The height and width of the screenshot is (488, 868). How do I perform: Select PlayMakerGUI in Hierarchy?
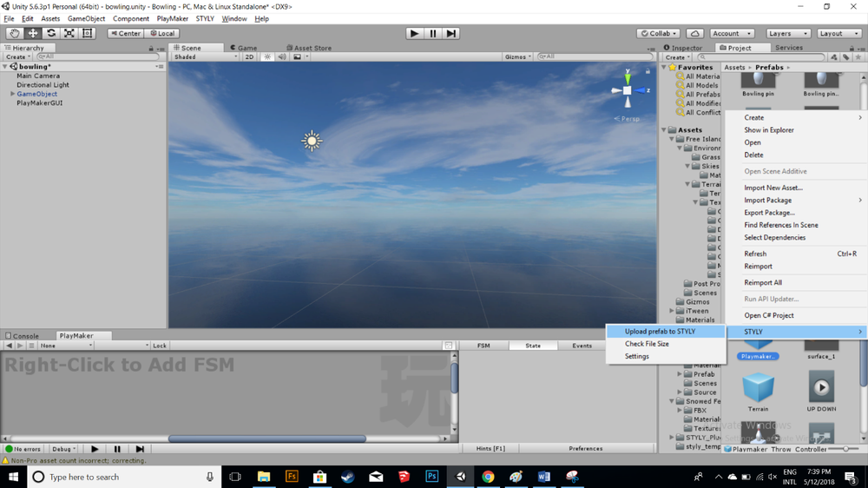click(x=39, y=103)
